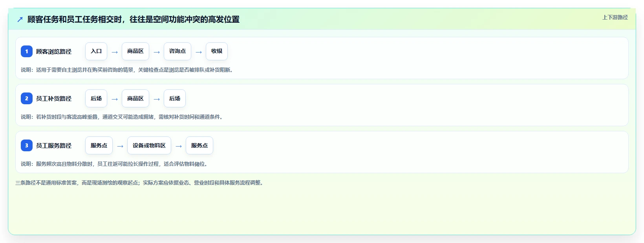Click the arrow between 咨询点 and 收银
The height and width of the screenshot is (243, 644).
coord(199,52)
